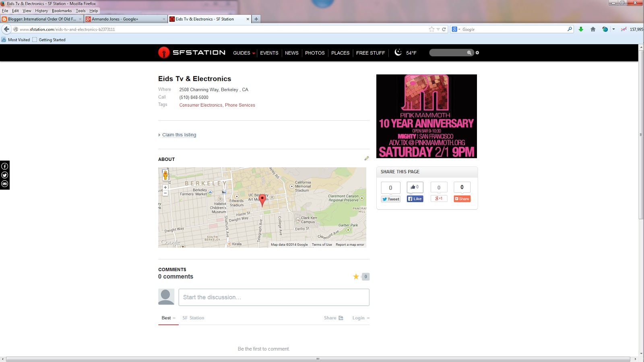Open Most Visited bookmarks
644x362 pixels.
pos(16,40)
